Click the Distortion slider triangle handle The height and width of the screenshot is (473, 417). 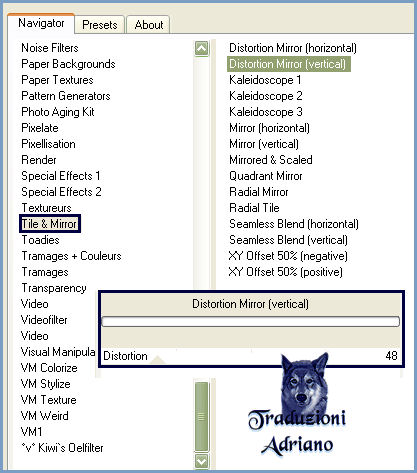point(158,359)
